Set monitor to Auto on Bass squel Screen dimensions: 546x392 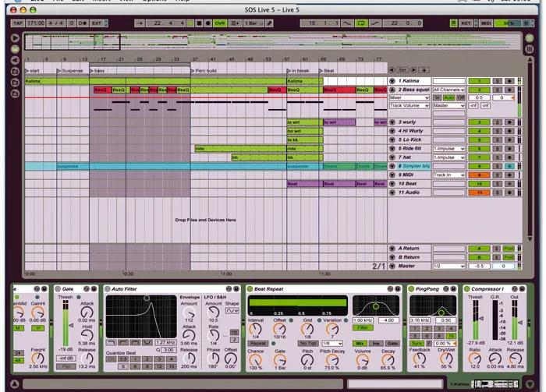(x=449, y=97)
